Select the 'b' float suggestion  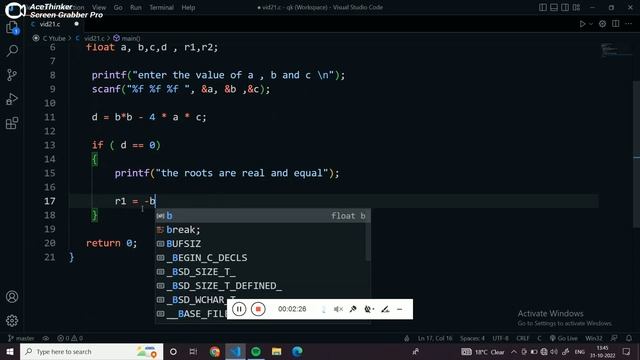pos(262,216)
